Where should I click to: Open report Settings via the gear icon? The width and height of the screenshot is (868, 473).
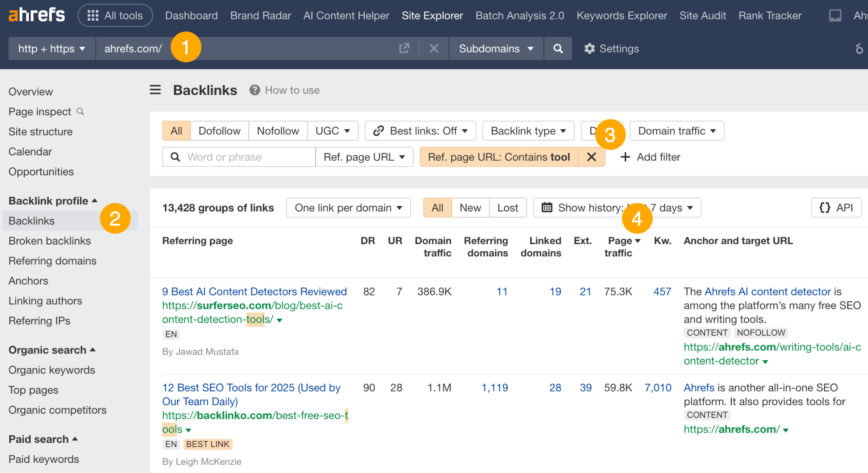click(x=611, y=48)
